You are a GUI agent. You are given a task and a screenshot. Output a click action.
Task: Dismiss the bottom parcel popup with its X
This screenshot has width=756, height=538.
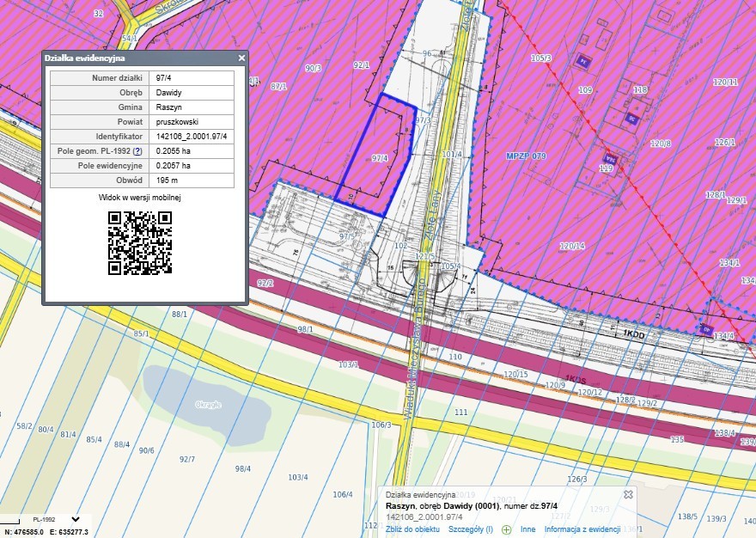(x=628, y=495)
